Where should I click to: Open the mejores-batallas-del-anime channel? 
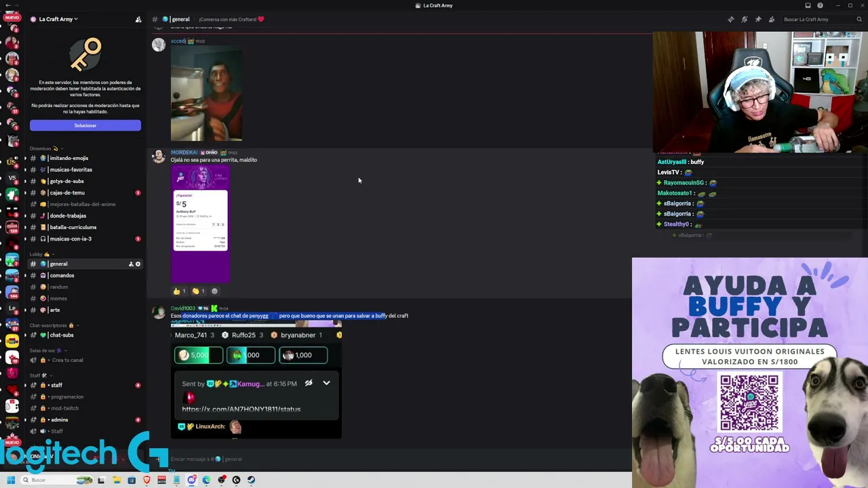(x=85, y=204)
